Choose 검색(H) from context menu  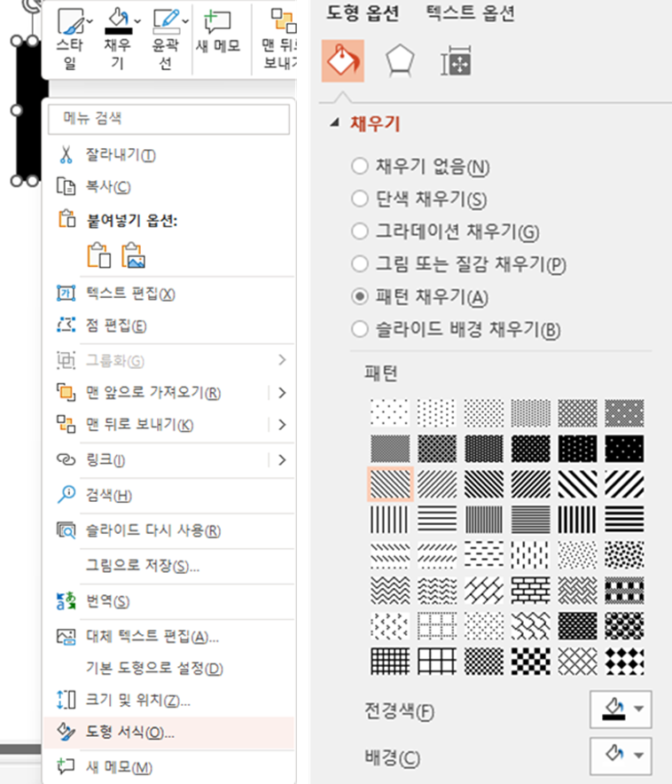[x=168, y=495]
